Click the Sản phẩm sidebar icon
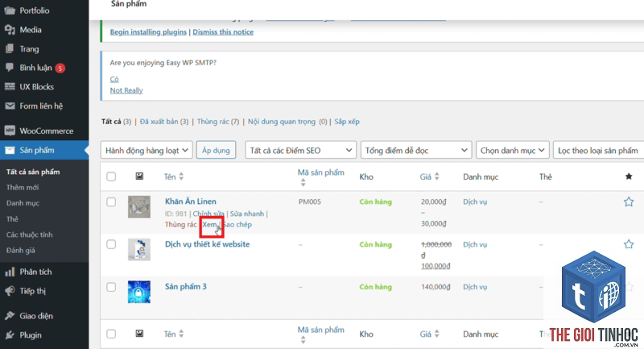644x349 pixels. pyautogui.click(x=10, y=150)
